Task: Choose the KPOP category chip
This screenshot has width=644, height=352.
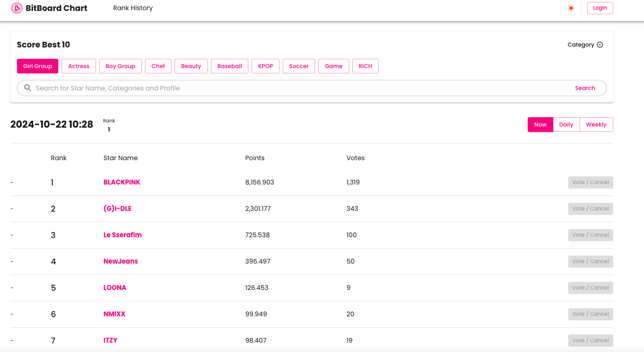Action: (x=265, y=66)
